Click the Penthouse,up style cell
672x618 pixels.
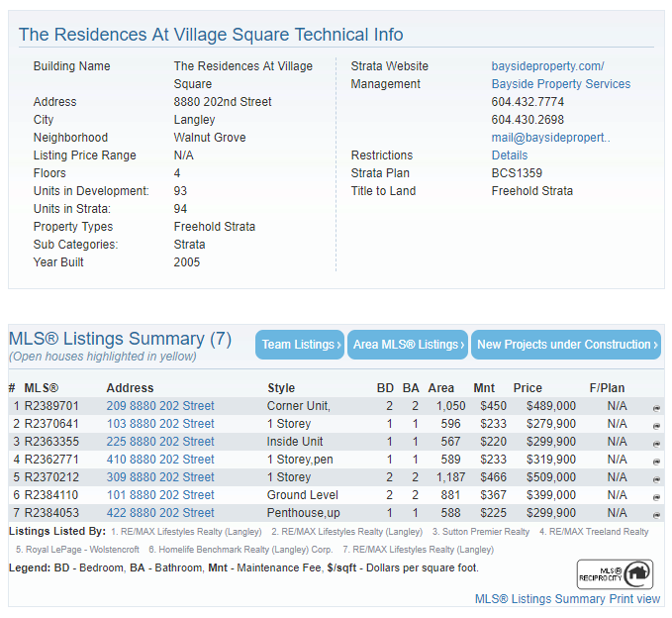click(304, 512)
